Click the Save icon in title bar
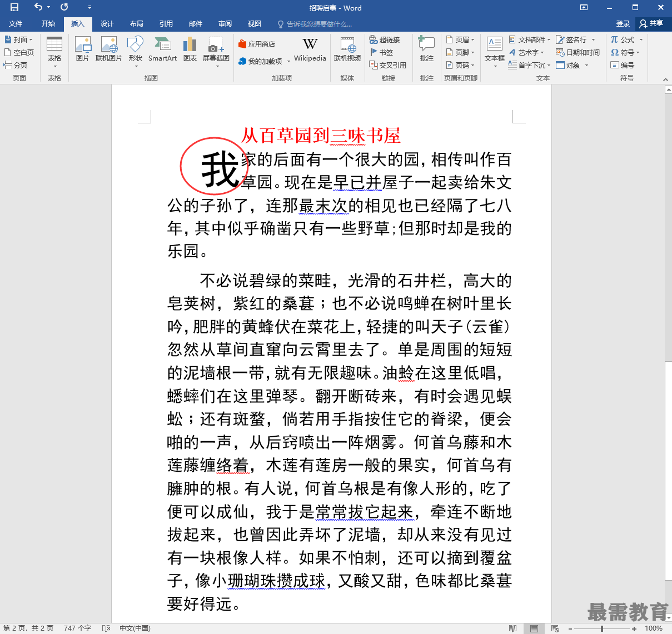 (x=14, y=7)
